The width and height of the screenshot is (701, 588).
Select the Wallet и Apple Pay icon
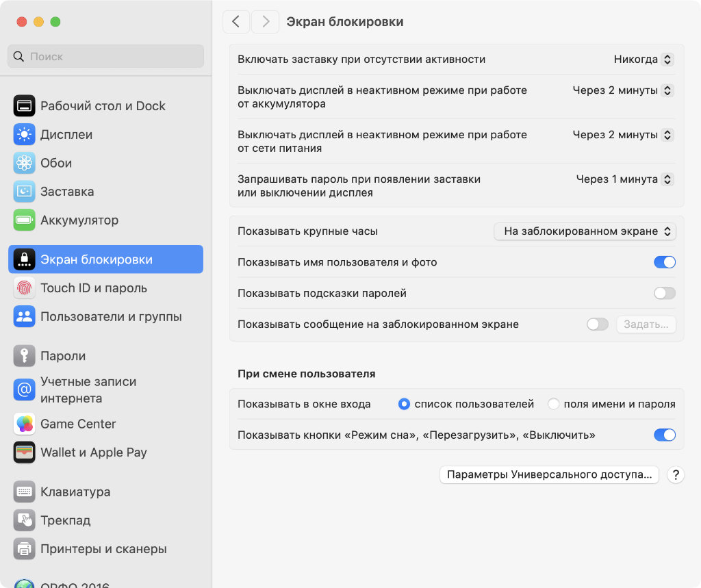point(24,452)
